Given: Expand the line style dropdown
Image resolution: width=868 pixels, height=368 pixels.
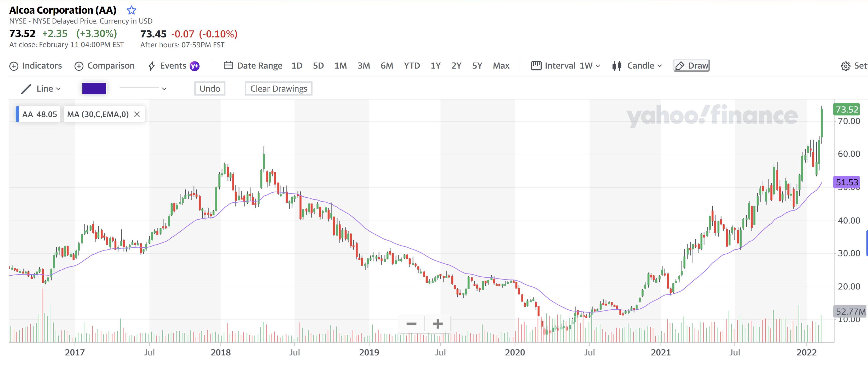Looking at the screenshot, I should tap(143, 89).
